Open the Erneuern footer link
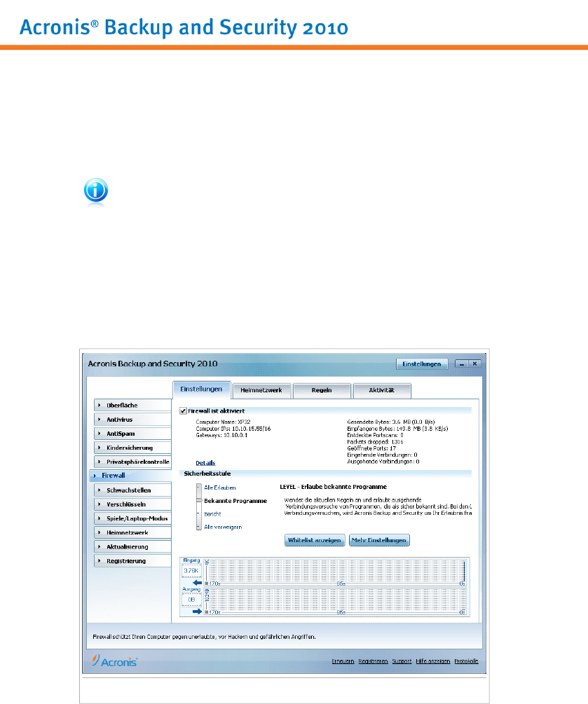The height and width of the screenshot is (704, 588). point(343,661)
